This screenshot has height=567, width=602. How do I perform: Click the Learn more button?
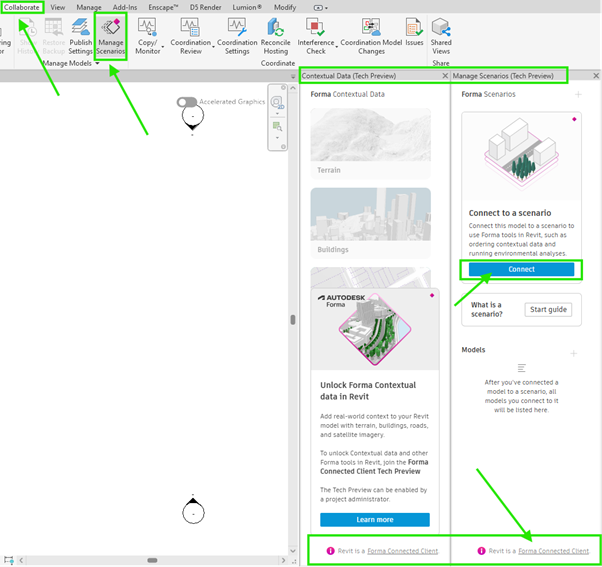[x=375, y=519]
